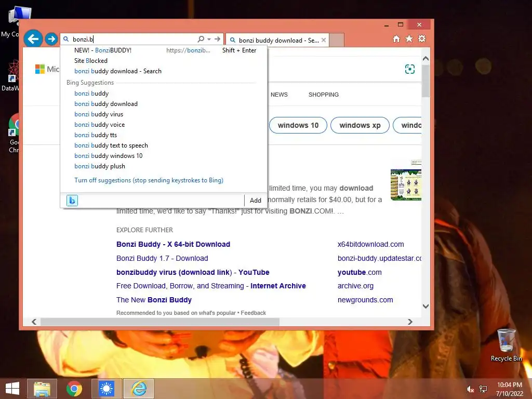
Task: Click the magnifier search icon in address bar
Action: point(201,39)
